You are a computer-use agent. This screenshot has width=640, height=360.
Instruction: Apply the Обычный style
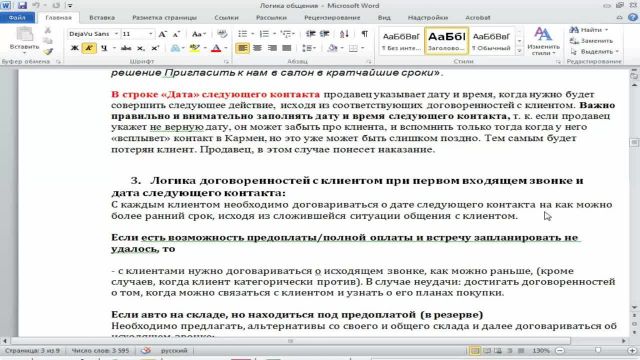click(491, 41)
